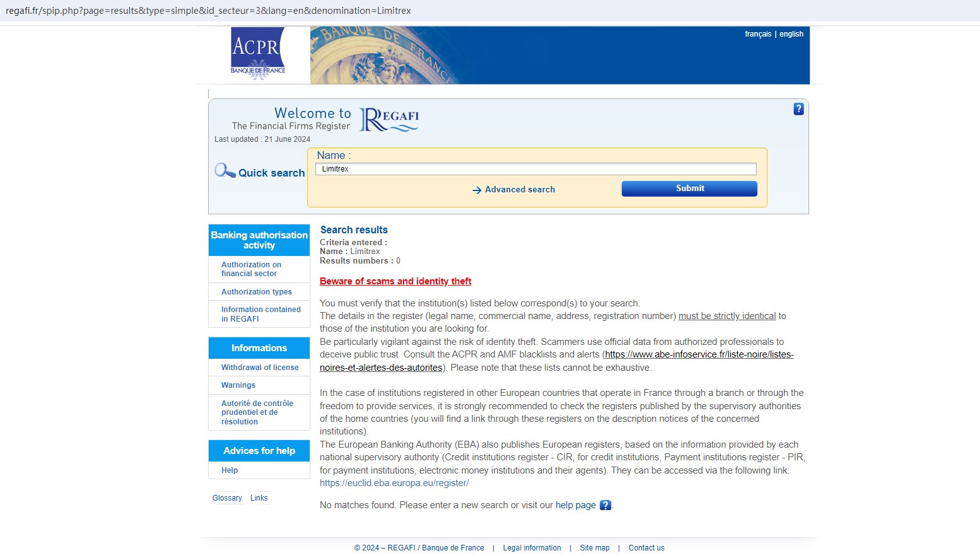Click the browser address bar URL

208,11
